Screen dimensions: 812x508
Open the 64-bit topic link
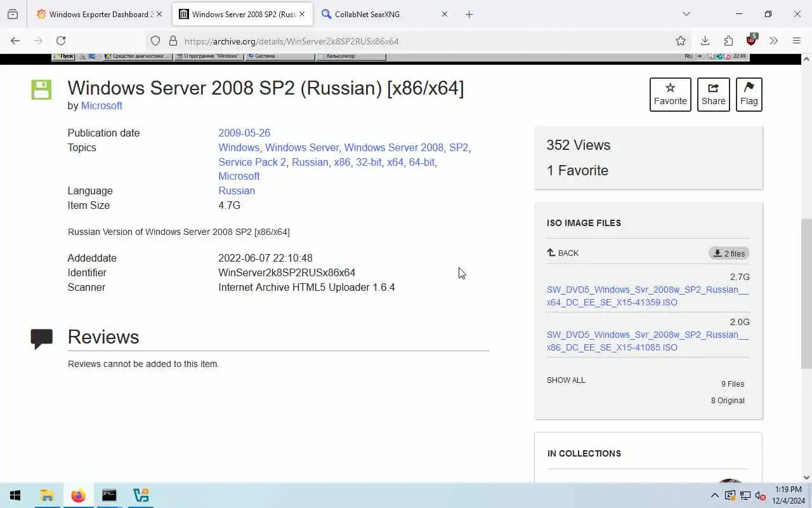pyautogui.click(x=421, y=162)
